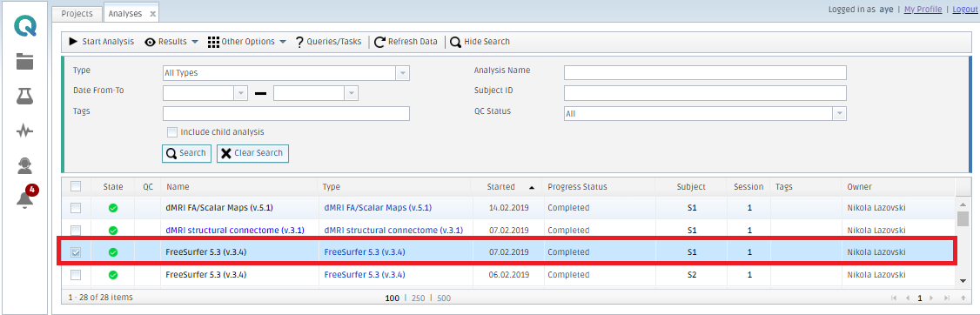Toggle the select-all header checkbox

76,186
